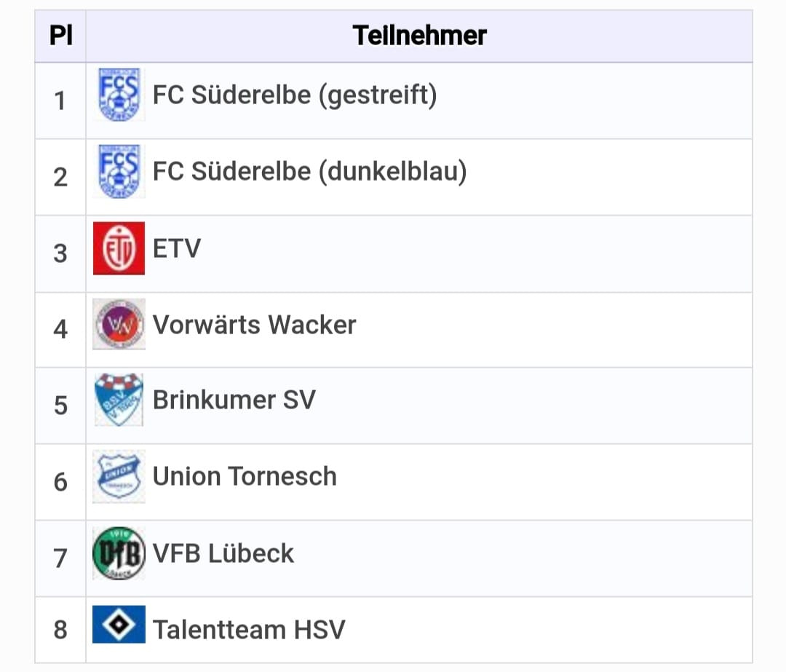Select the rank 1 placement cell
Viewport: 786px width, 672px height.
click(60, 100)
